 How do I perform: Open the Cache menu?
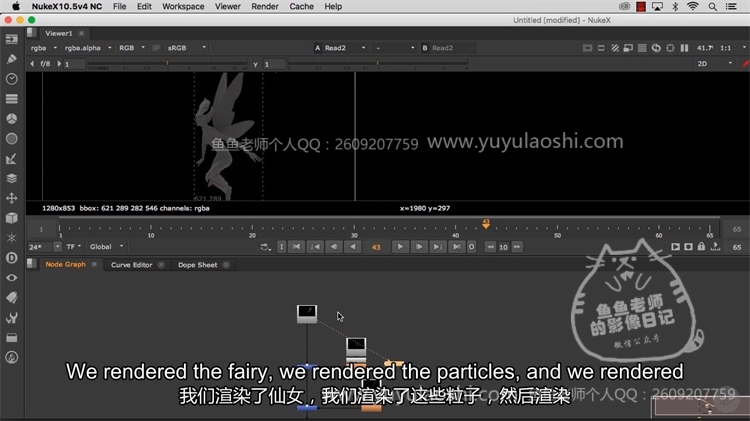tap(301, 7)
